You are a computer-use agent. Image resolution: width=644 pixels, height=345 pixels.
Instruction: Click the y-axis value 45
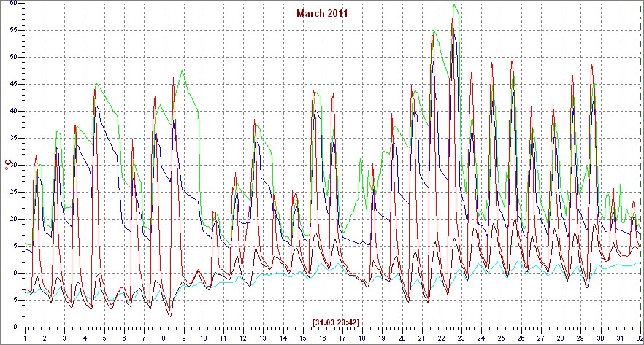click(13, 84)
